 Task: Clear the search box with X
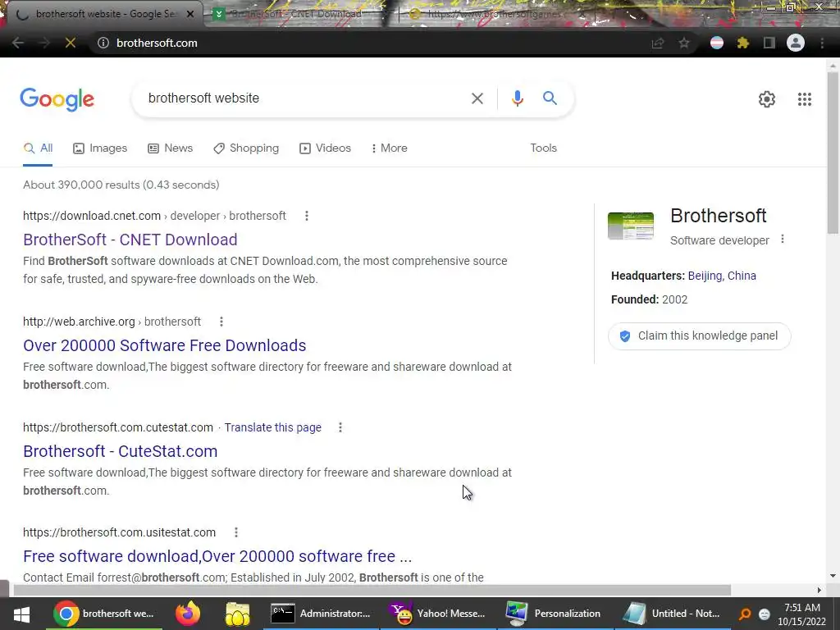tap(477, 98)
